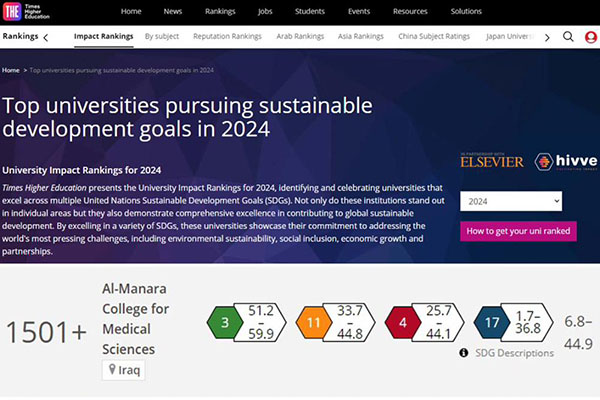Viewport: 600px width, 400px height.
Task: Expand ranking tabs with right chevron
Action: (x=547, y=38)
